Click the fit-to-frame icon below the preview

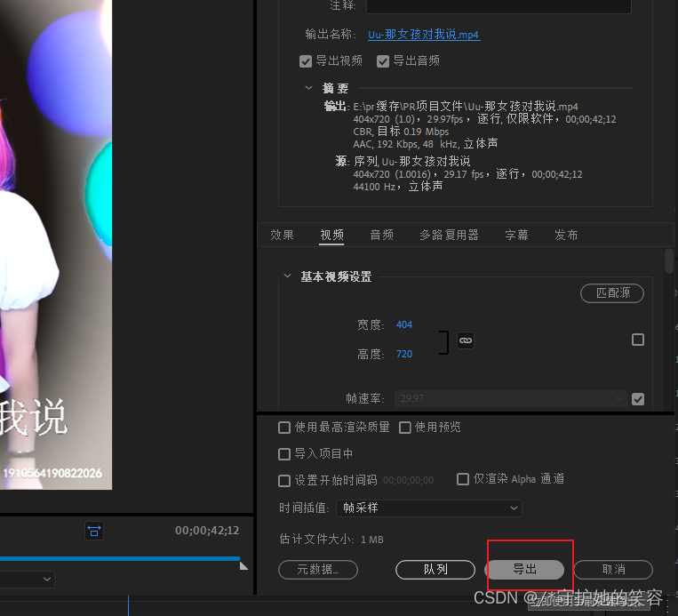point(94,531)
